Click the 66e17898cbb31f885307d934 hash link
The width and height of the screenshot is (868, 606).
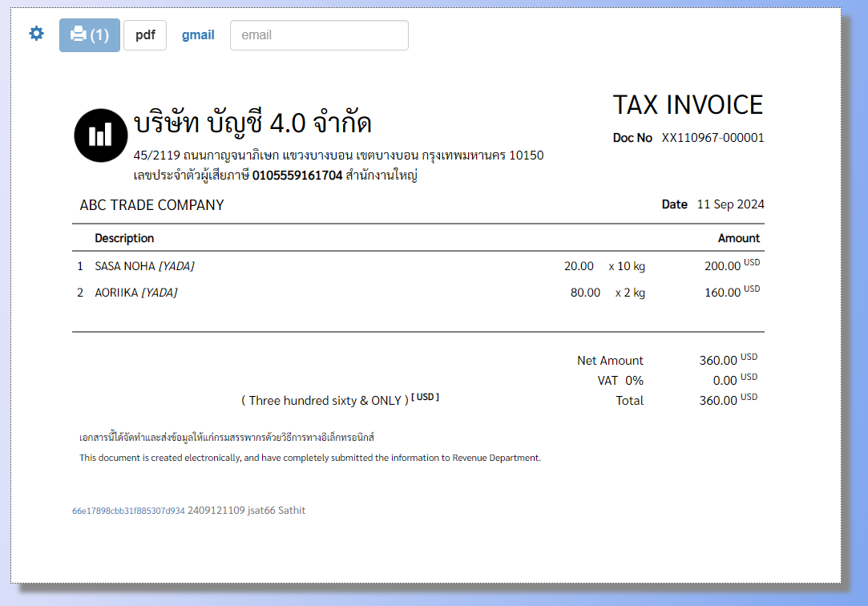pos(128,511)
